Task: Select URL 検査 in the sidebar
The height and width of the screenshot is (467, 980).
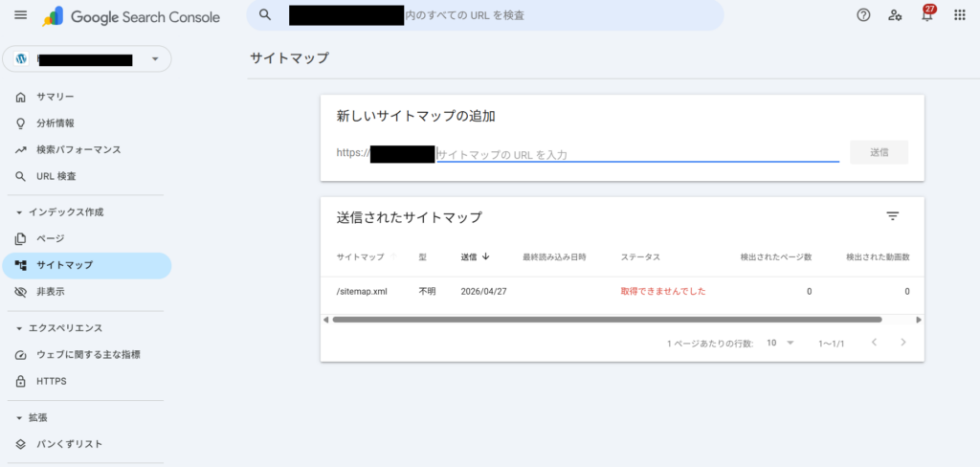Action: (x=56, y=176)
